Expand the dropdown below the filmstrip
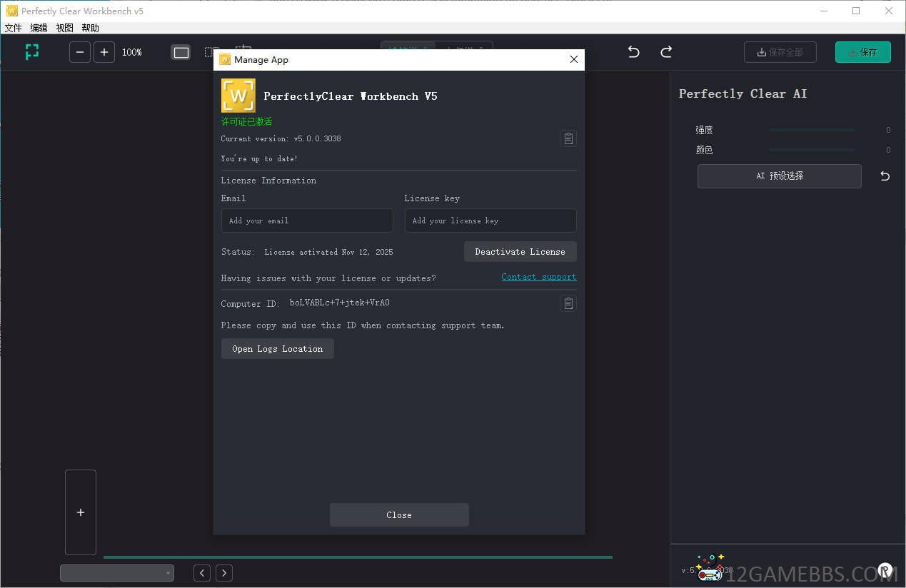This screenshot has width=906, height=588. [x=117, y=573]
